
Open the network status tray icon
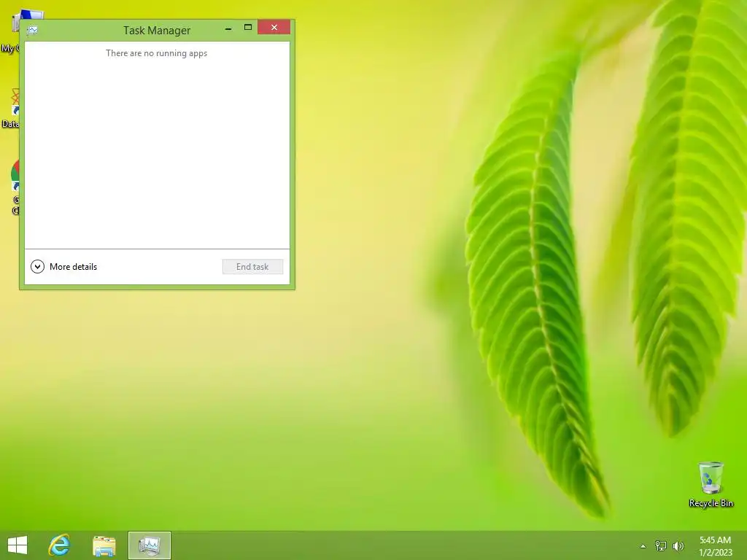(661, 545)
